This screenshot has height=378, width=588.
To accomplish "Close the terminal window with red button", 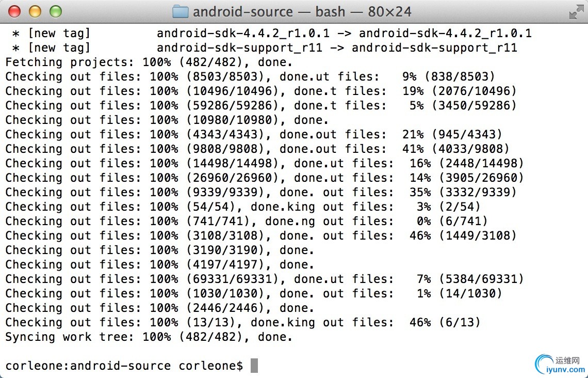I will pos(14,11).
